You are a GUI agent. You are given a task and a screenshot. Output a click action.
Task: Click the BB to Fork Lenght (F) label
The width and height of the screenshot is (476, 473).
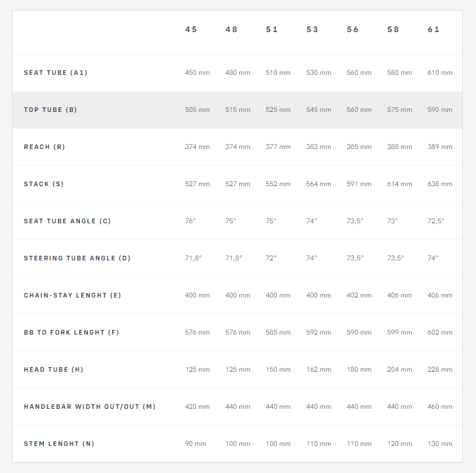pos(72,333)
